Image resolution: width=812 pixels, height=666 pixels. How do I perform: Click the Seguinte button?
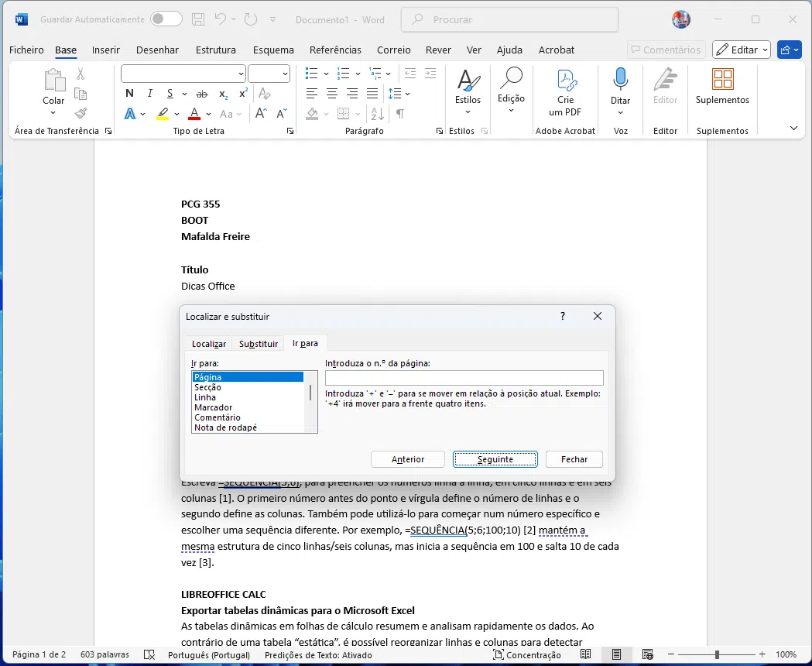[x=495, y=459]
